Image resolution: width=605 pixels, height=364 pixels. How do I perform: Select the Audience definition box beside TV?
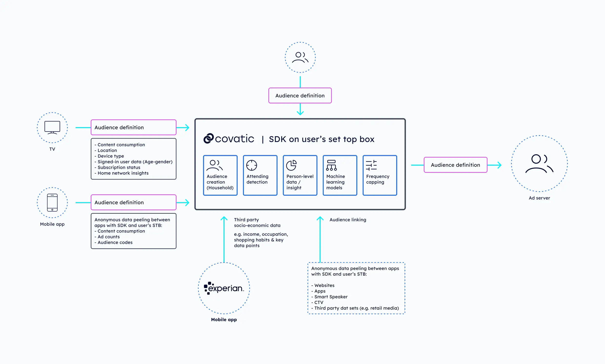[x=133, y=127]
